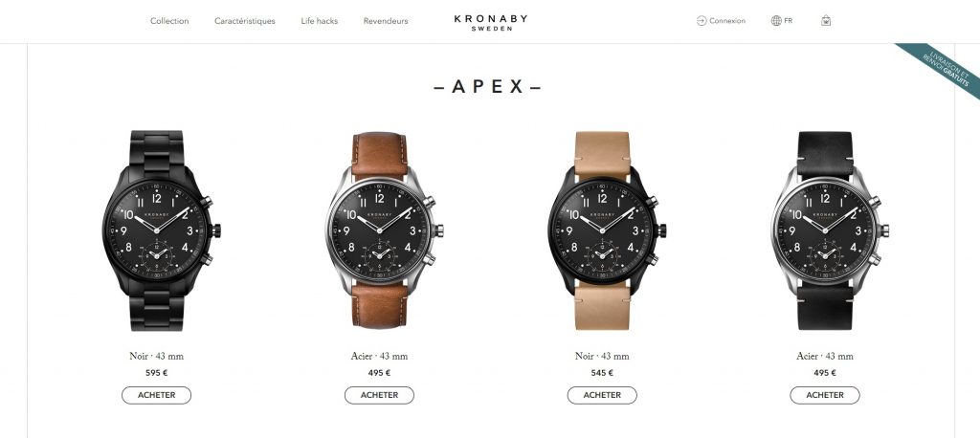Select the all-black metal bracelet watch image
Image resolution: width=980 pixels, height=438 pixels.
[x=161, y=230]
